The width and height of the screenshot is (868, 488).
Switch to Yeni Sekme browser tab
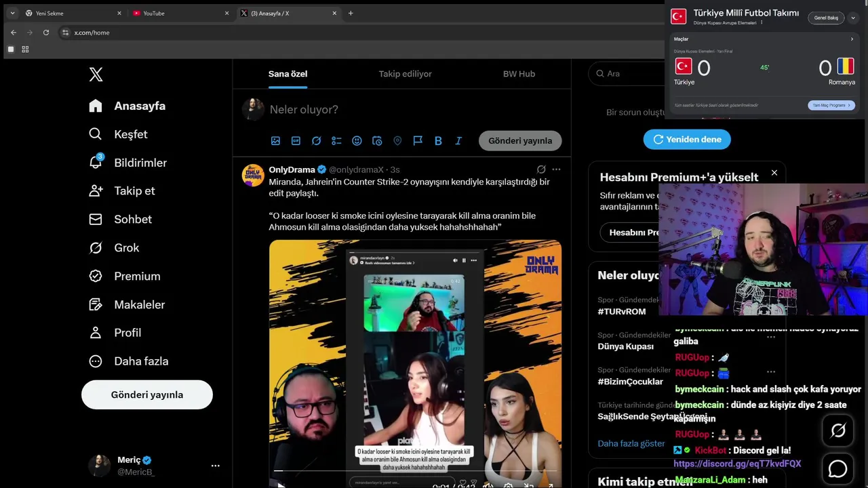coord(73,13)
